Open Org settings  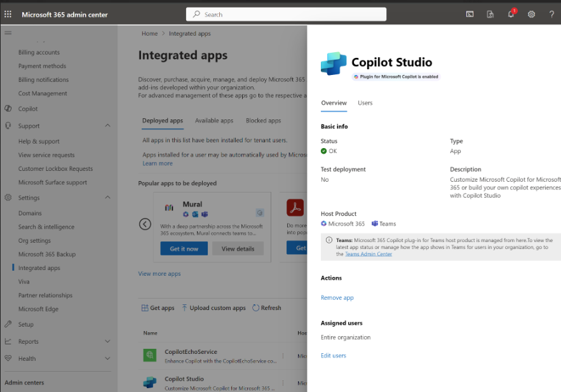point(35,240)
